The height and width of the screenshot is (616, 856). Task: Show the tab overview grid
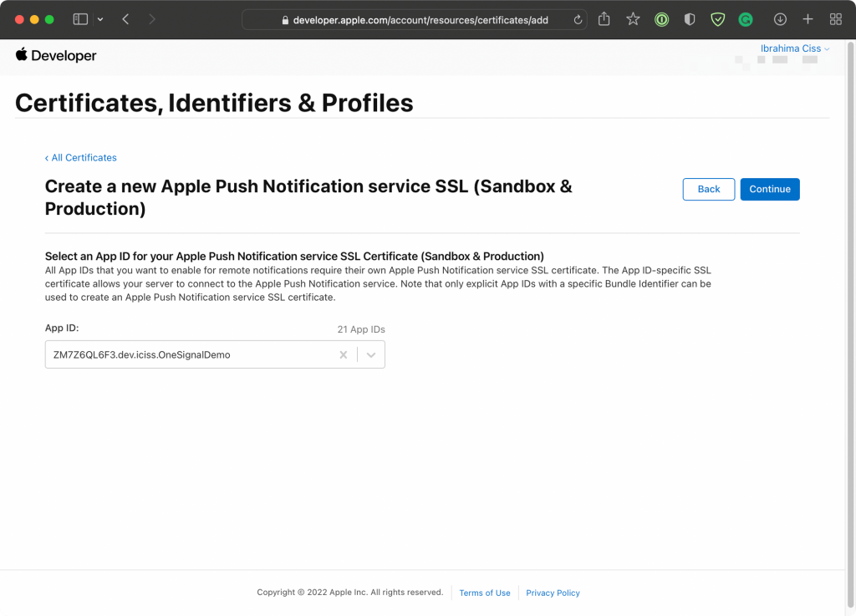click(835, 19)
